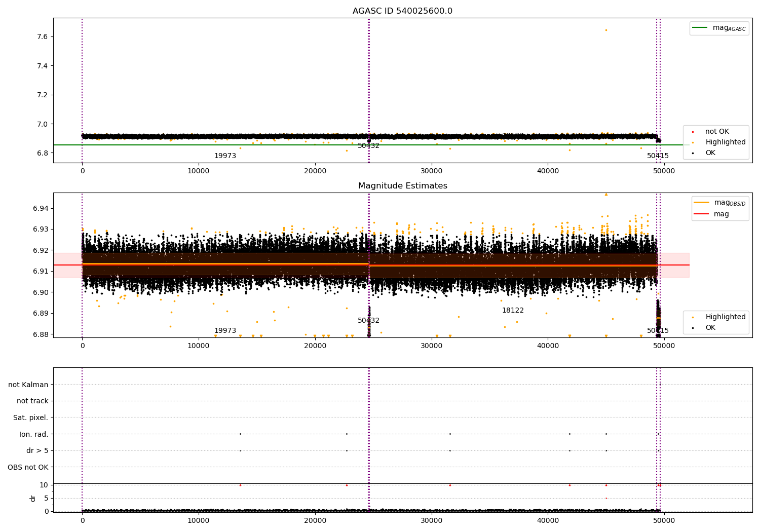This screenshot has width=760, height=532.
Task: Click the 40000 x-tick of the bottom plot
Action: tap(548, 521)
